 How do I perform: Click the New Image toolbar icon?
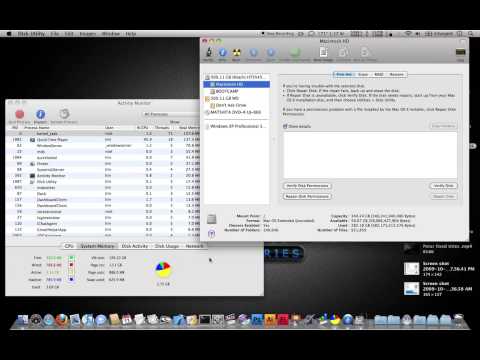(x=323, y=52)
